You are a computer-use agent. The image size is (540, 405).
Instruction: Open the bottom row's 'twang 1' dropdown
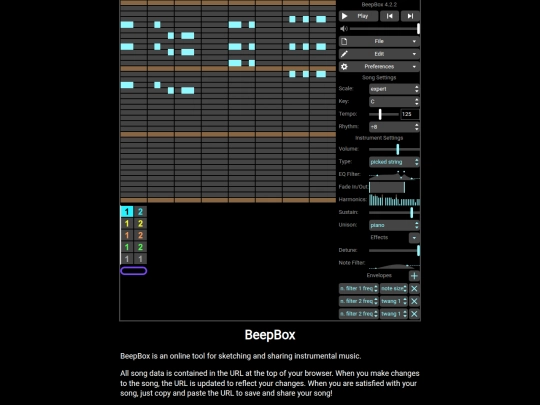(x=394, y=314)
